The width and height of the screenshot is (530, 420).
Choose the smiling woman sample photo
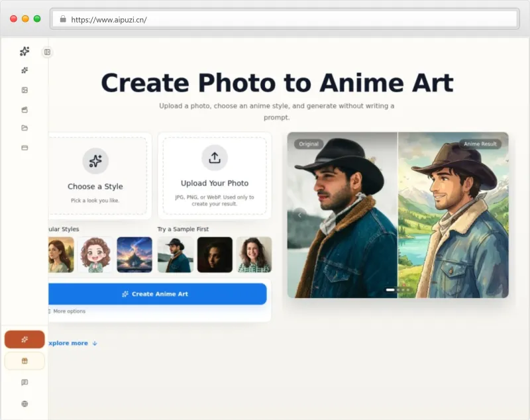coord(254,255)
